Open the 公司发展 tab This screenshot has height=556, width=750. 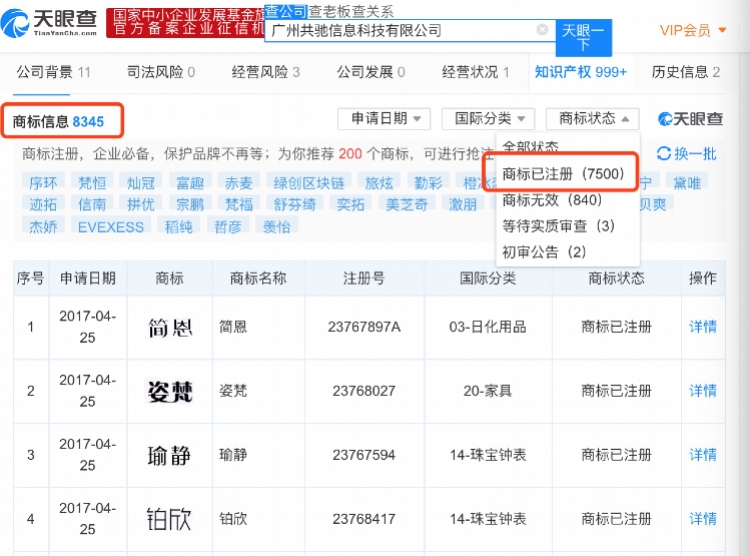(371, 72)
